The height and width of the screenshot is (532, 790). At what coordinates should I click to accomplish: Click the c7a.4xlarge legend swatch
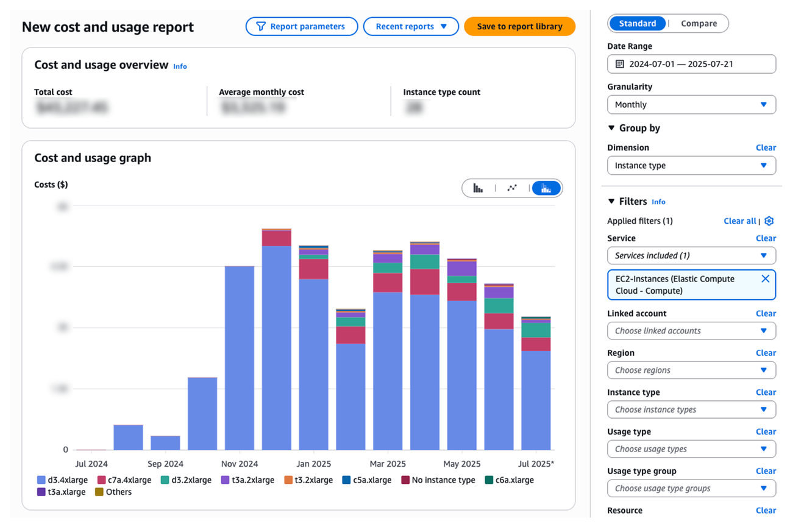click(x=101, y=480)
